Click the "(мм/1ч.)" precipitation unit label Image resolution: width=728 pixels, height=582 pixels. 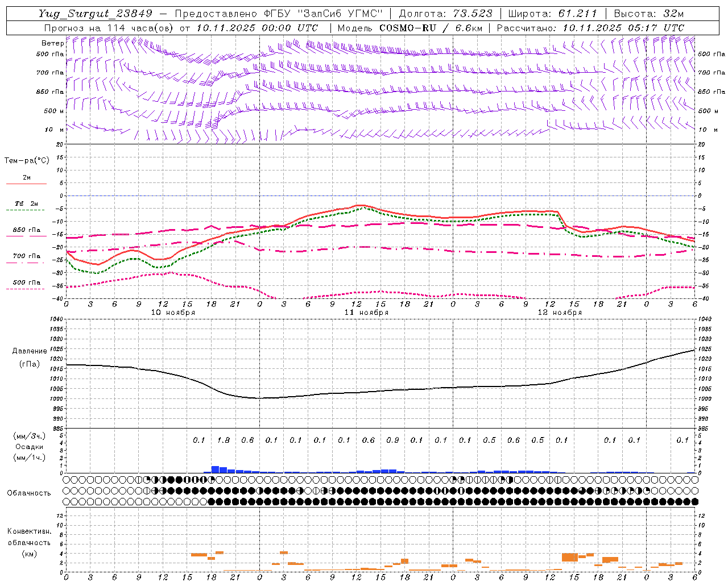[x=30, y=458]
